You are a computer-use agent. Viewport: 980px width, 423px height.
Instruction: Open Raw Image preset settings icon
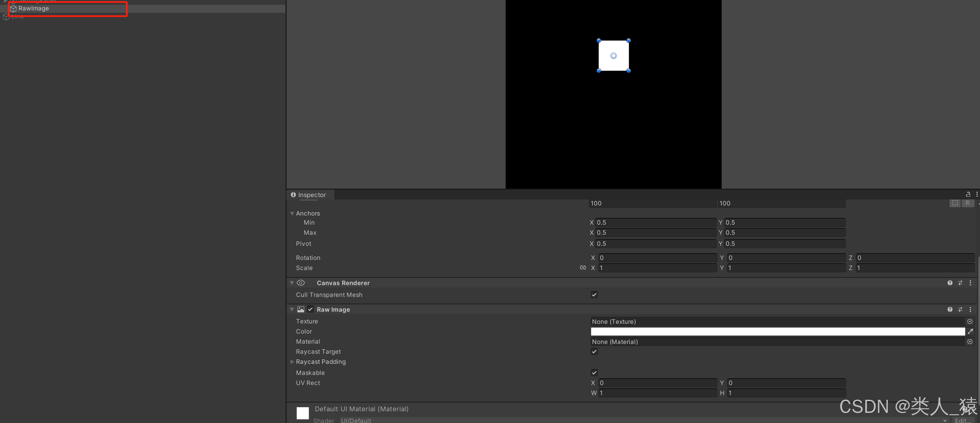pyautogui.click(x=960, y=310)
